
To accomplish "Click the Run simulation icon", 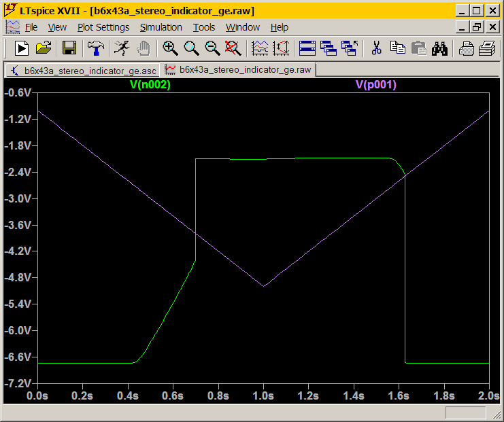I will pyautogui.click(x=22, y=48).
